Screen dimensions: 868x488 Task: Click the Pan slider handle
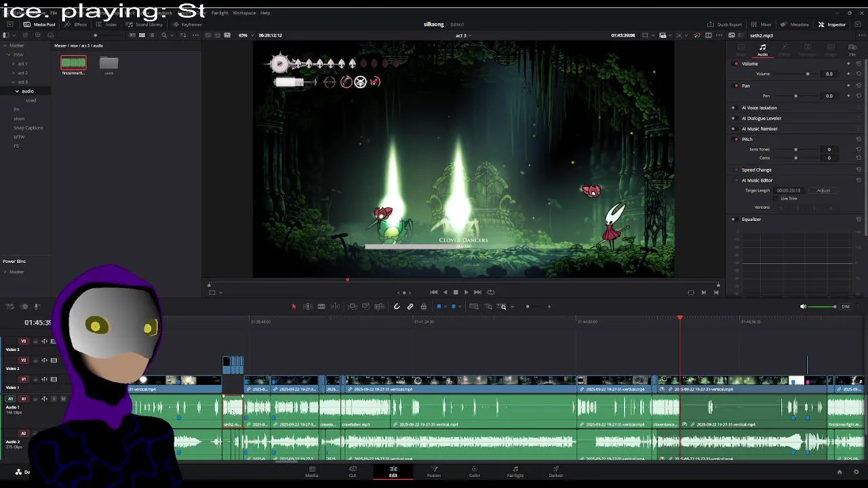(x=796, y=96)
